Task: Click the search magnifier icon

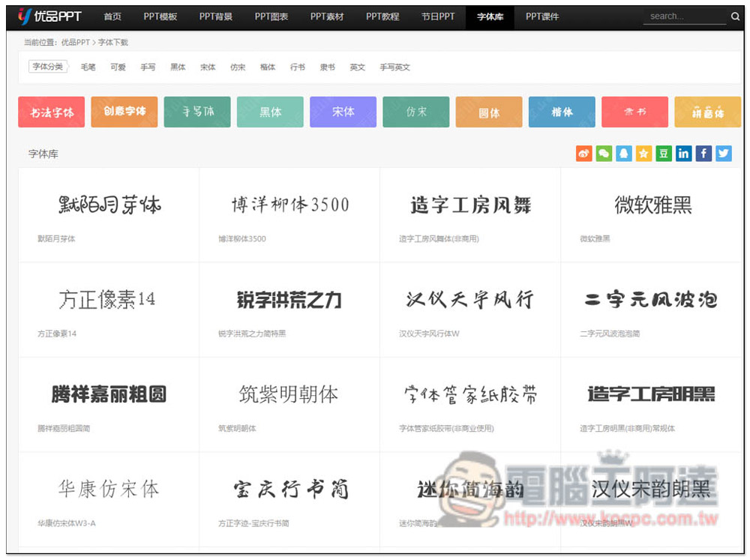Action: (x=735, y=16)
